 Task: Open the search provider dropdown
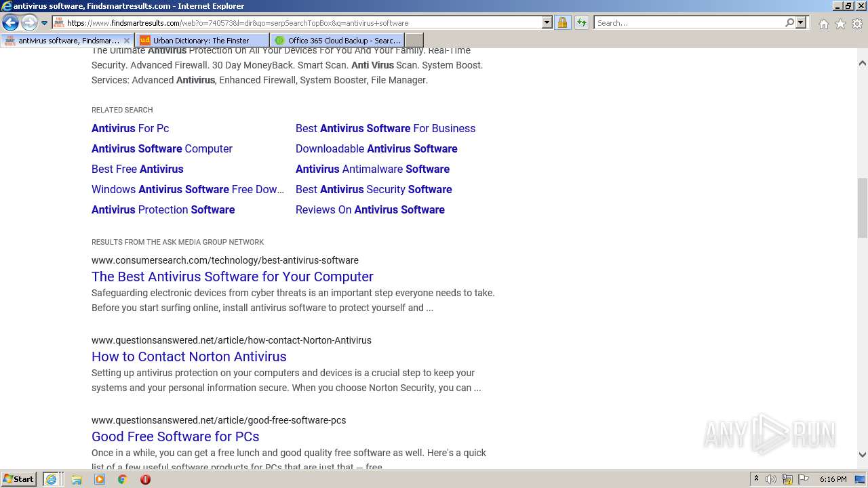click(801, 23)
